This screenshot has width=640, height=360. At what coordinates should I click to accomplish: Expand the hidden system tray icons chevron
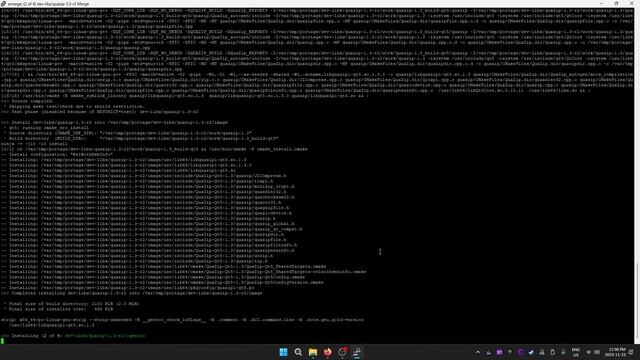click(x=478, y=352)
